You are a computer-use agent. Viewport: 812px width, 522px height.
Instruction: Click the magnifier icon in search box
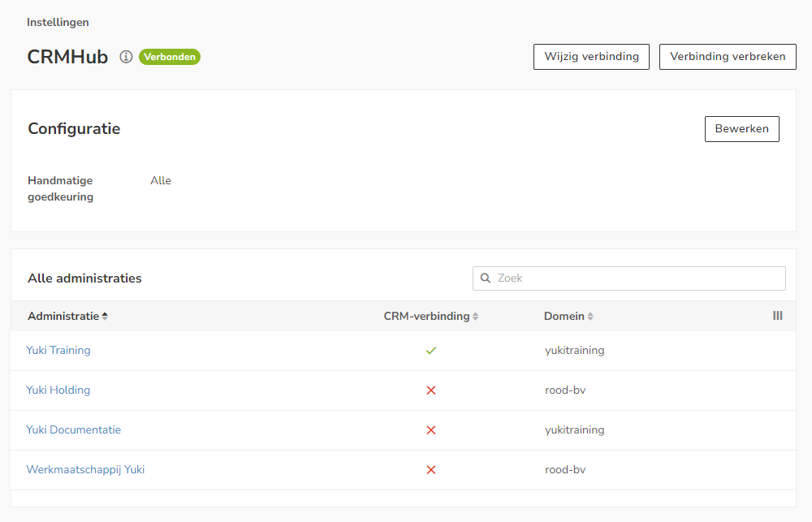tap(486, 278)
